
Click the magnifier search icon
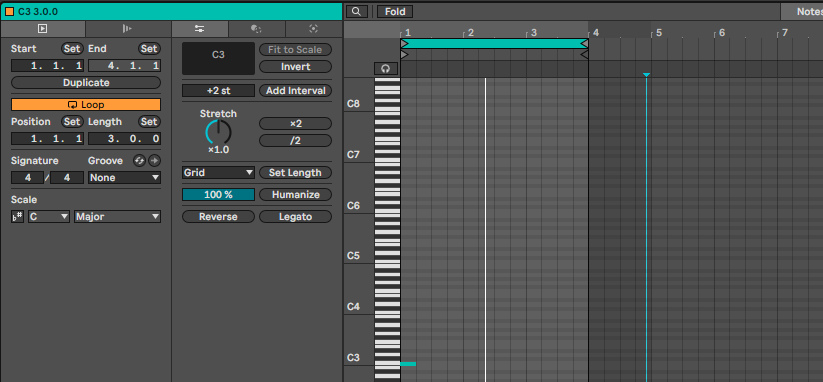tap(356, 12)
